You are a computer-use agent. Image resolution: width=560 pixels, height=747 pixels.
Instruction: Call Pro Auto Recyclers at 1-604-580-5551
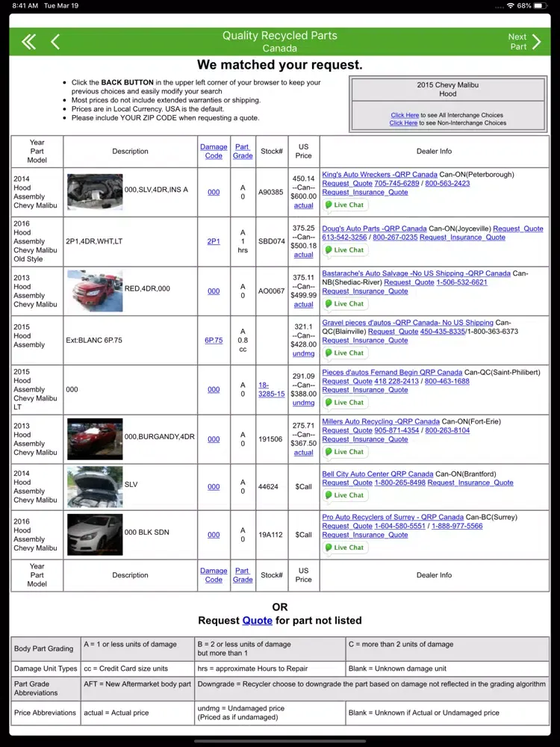coord(400,526)
